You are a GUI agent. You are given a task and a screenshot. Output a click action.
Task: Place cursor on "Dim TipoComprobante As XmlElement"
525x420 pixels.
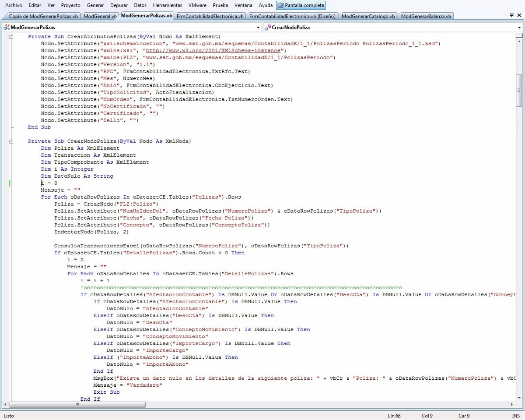pyautogui.click(x=95, y=162)
